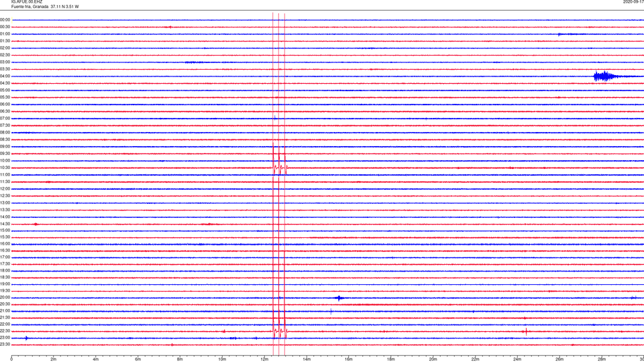Select the 01:00 trace time label
The width and height of the screenshot is (644, 362).
click(5, 34)
